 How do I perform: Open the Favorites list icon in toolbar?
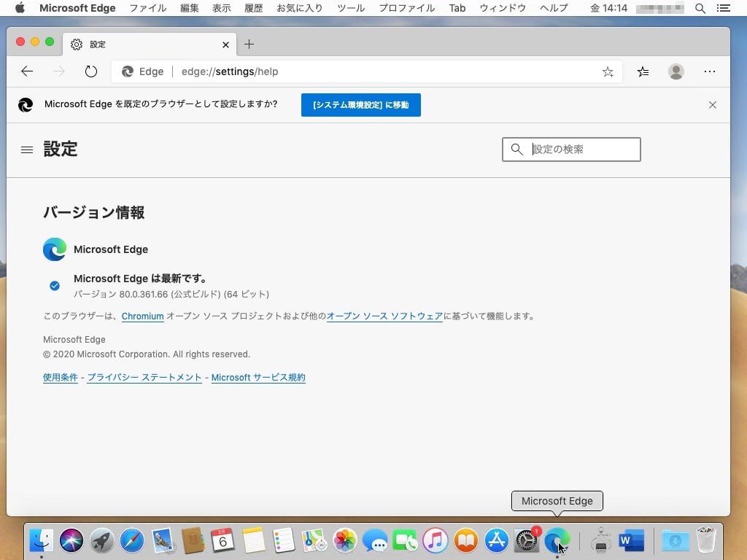coord(643,71)
